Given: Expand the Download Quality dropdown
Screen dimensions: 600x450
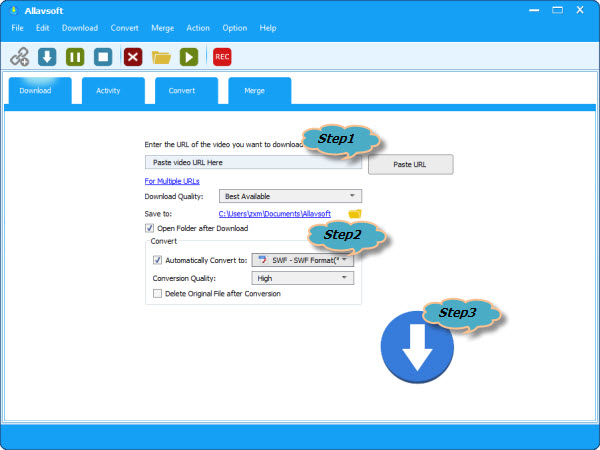Looking at the screenshot, I should tap(290, 196).
